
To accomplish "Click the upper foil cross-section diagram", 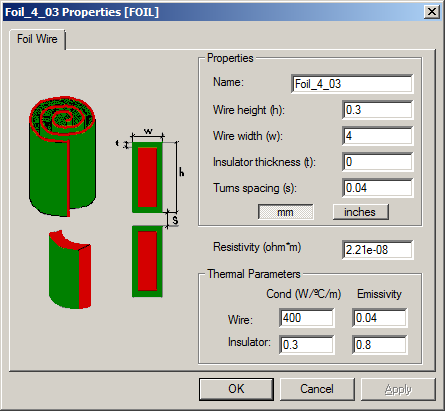I will pos(147,177).
